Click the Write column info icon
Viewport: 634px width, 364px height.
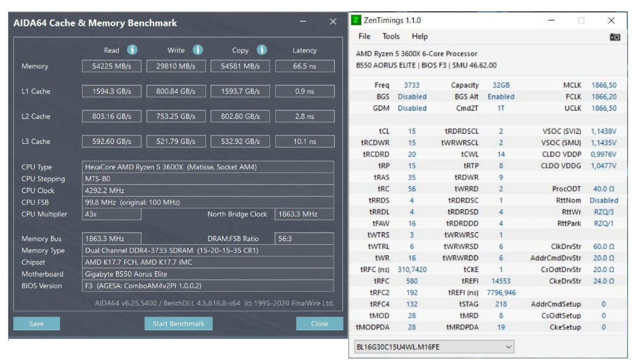click(198, 50)
